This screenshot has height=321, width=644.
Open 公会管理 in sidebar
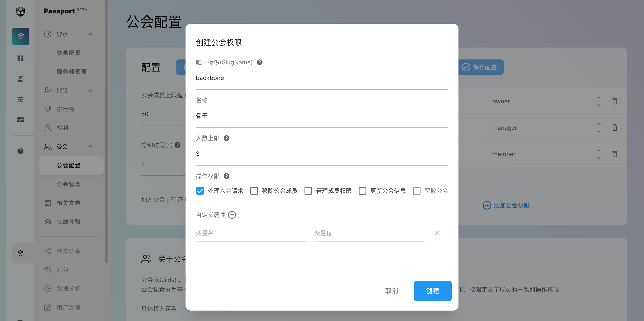pyautogui.click(x=68, y=184)
